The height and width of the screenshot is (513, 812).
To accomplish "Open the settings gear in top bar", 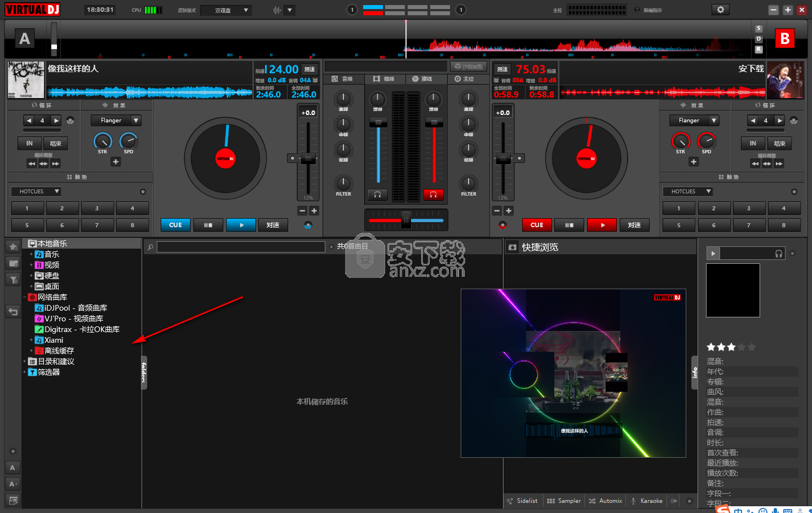I will (720, 10).
